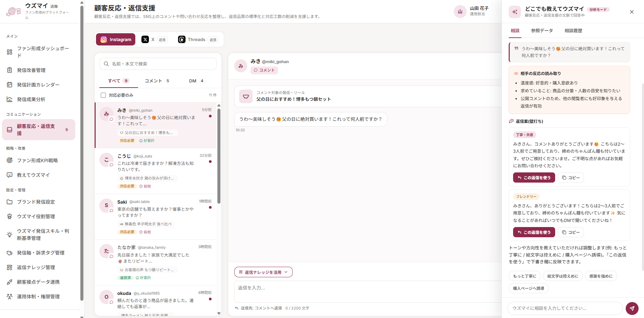This screenshot has width=644, height=318.
Task: Expand the 返信ナレッジを活用 dropdown
Action: (264, 272)
